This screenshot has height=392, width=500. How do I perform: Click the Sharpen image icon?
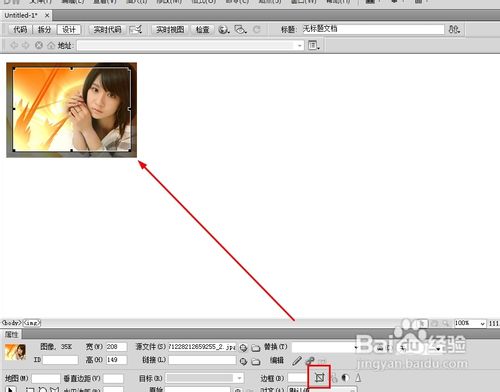pos(358,378)
